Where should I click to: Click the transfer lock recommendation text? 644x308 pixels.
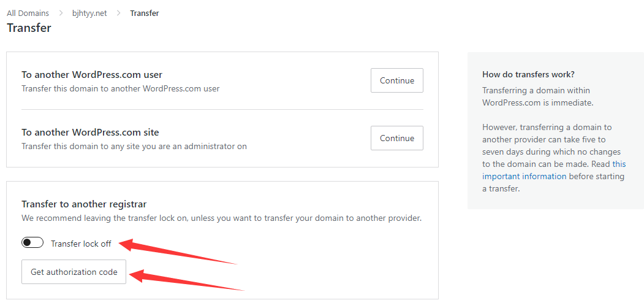pos(221,218)
